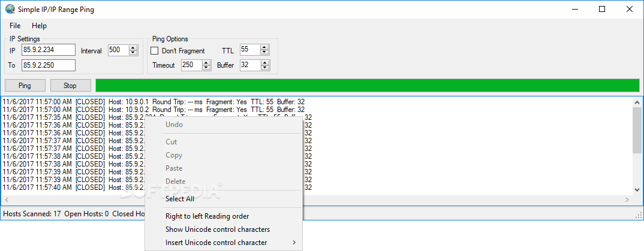
Task: Increase the Timeout value with up arrow
Action: (206, 63)
